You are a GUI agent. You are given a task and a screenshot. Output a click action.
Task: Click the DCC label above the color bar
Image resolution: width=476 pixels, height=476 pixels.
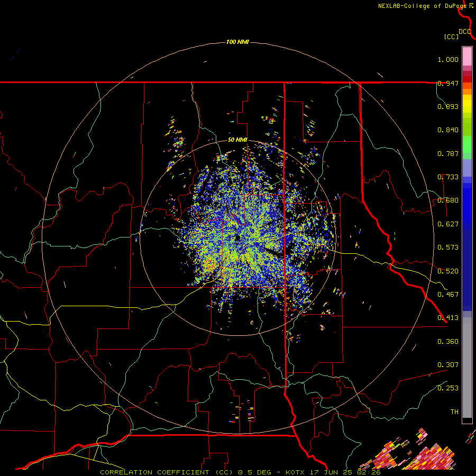(x=465, y=31)
